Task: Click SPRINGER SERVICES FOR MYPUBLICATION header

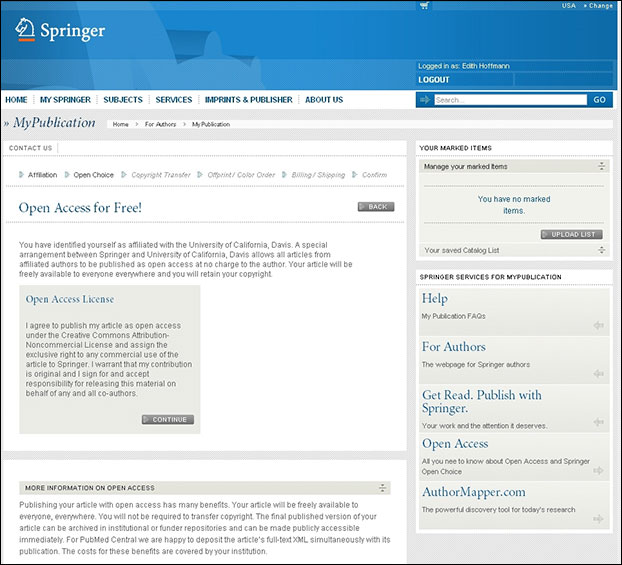Action: tap(490, 277)
